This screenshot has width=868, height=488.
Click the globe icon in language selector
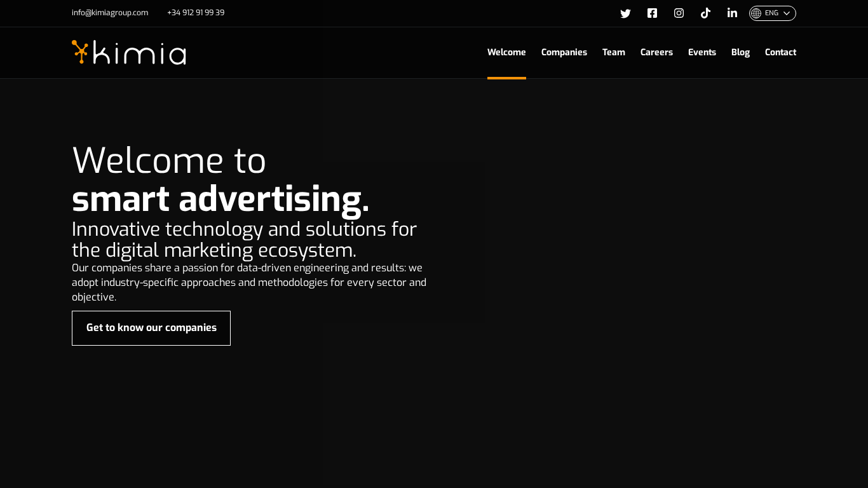point(756,13)
